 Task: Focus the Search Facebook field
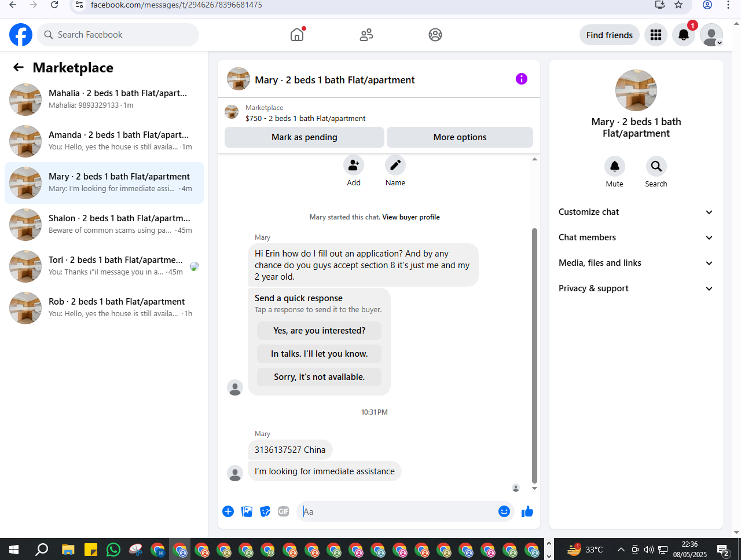click(x=118, y=35)
